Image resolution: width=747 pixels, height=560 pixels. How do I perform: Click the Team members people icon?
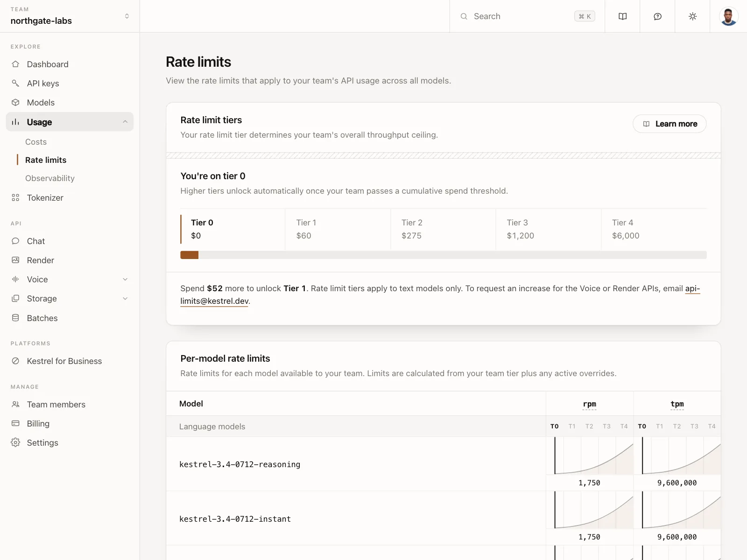coord(15,404)
